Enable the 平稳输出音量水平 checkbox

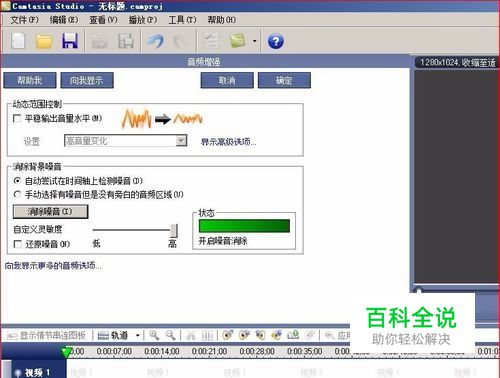tap(17, 118)
